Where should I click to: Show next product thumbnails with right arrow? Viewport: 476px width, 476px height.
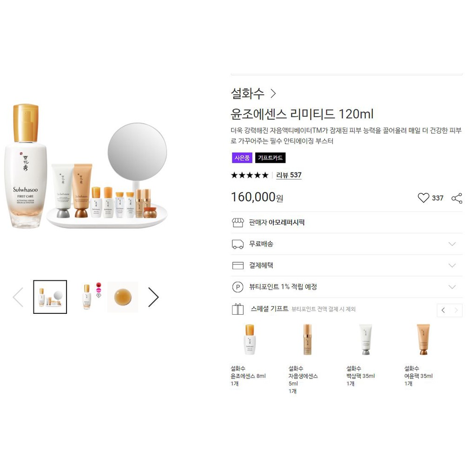[x=153, y=297]
